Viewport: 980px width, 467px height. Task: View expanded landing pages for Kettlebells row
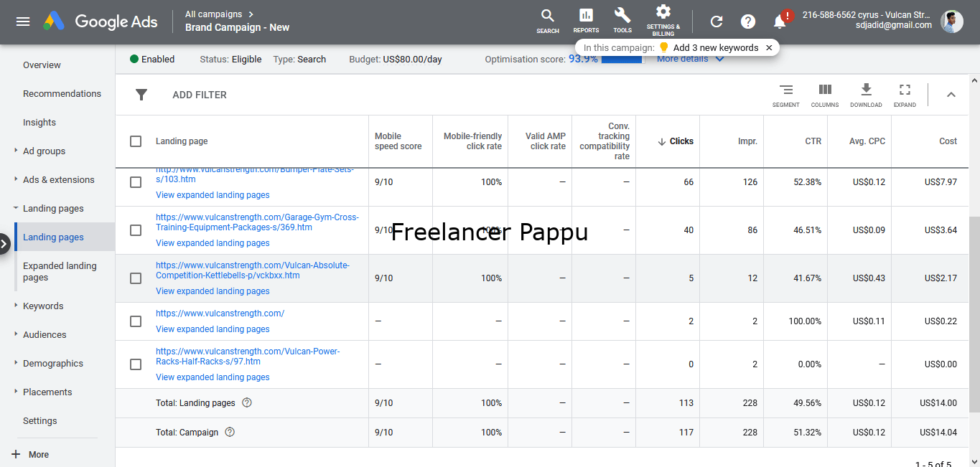point(213,291)
